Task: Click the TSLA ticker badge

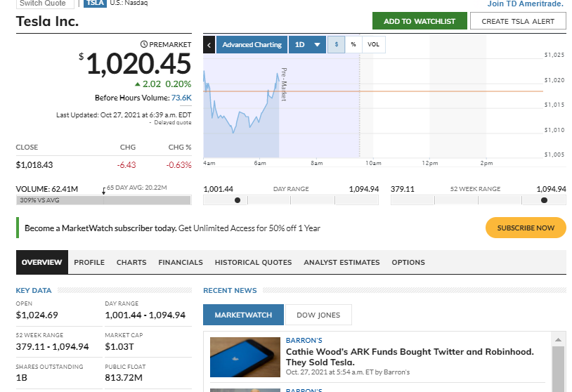Action: [x=95, y=4]
